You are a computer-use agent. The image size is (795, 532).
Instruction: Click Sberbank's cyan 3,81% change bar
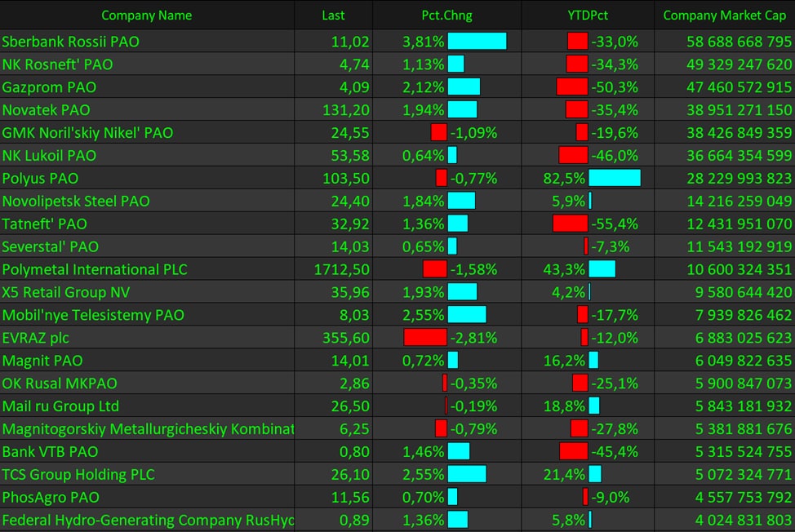[x=477, y=42]
